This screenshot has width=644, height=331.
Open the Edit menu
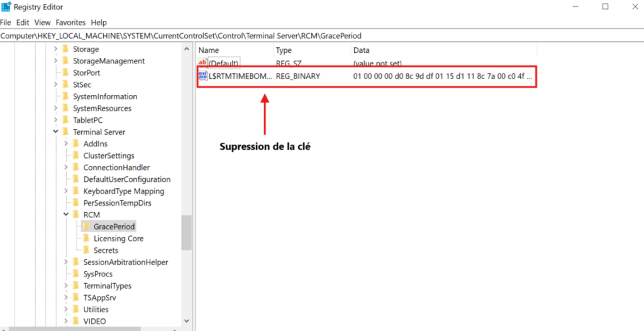pyautogui.click(x=23, y=23)
